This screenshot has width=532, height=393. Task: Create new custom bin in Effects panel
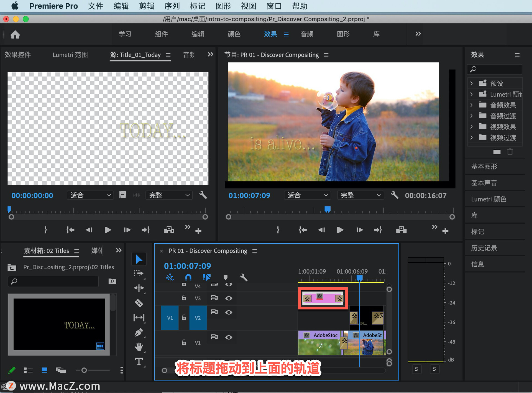click(497, 151)
